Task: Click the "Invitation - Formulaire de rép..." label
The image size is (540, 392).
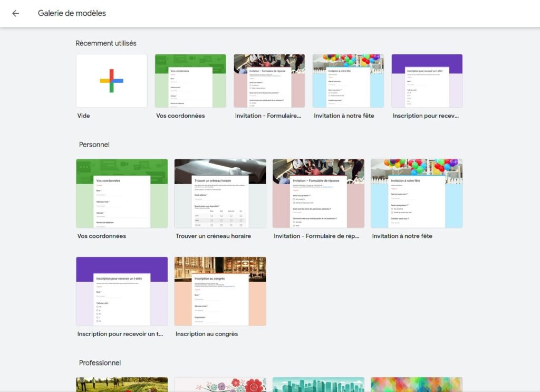Action: 316,236
